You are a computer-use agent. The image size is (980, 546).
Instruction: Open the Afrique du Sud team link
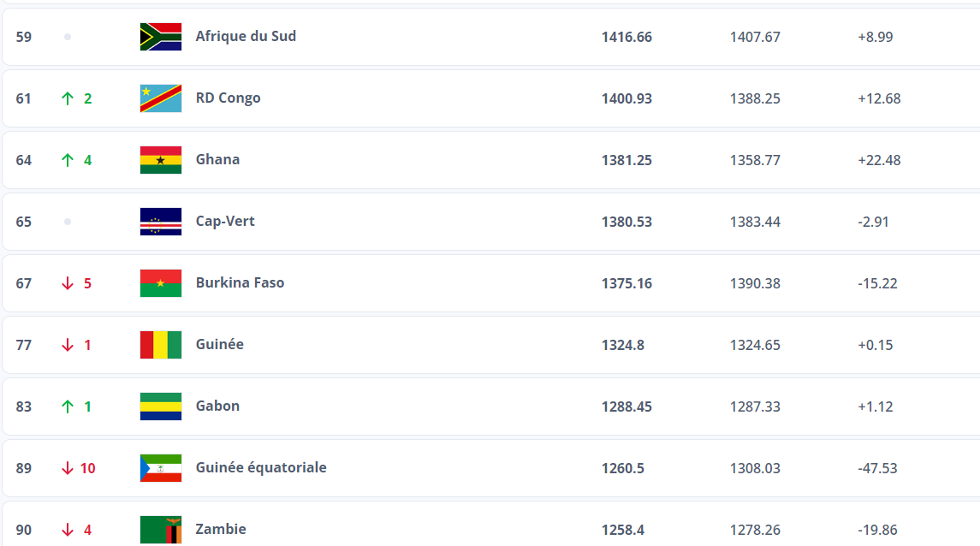pos(246,37)
